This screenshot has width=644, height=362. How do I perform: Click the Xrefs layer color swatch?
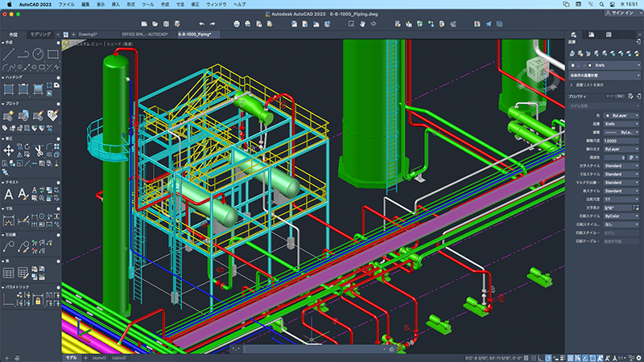pyautogui.click(x=590, y=65)
